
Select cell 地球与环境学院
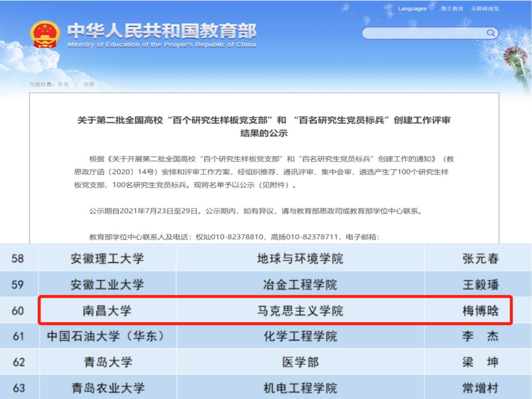coord(300,258)
